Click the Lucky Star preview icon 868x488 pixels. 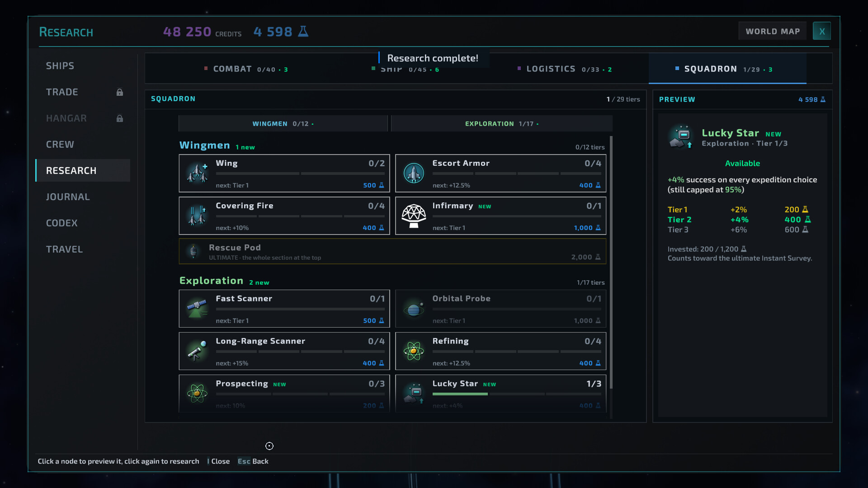click(681, 137)
